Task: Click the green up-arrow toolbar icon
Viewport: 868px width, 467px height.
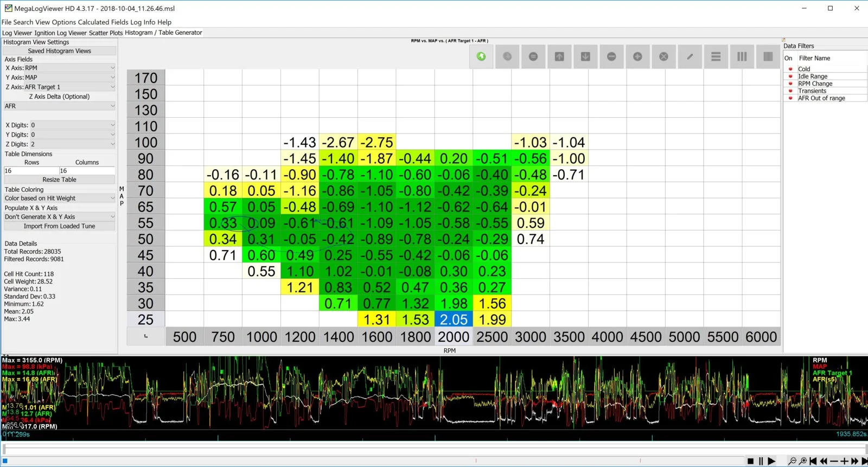Action: pyautogui.click(x=481, y=56)
